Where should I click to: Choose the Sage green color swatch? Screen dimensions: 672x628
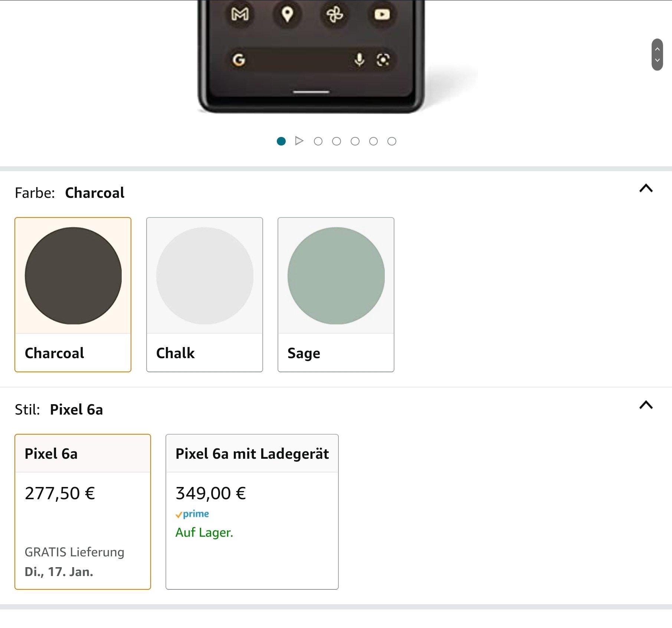point(336,294)
